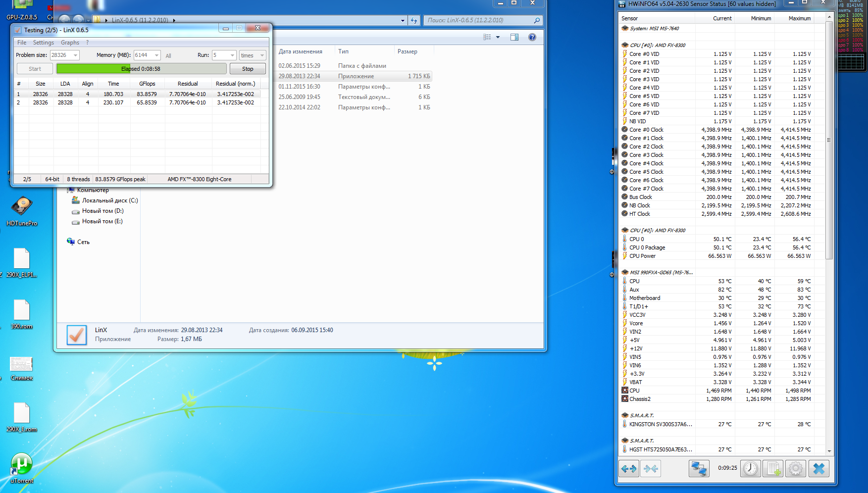Click the LinX application icon in details pane
This screenshot has height=493, width=868.
click(77, 335)
